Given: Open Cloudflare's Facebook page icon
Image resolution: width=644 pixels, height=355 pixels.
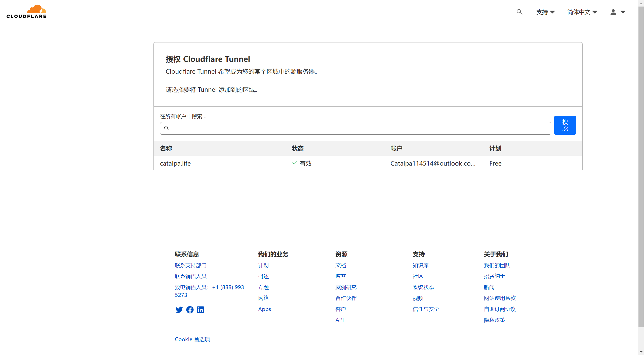Looking at the screenshot, I should pos(190,310).
